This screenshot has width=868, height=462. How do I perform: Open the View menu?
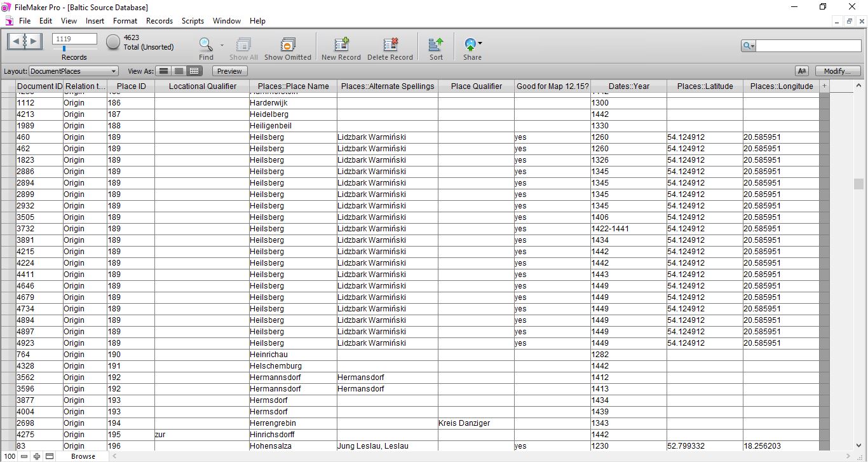[69, 21]
